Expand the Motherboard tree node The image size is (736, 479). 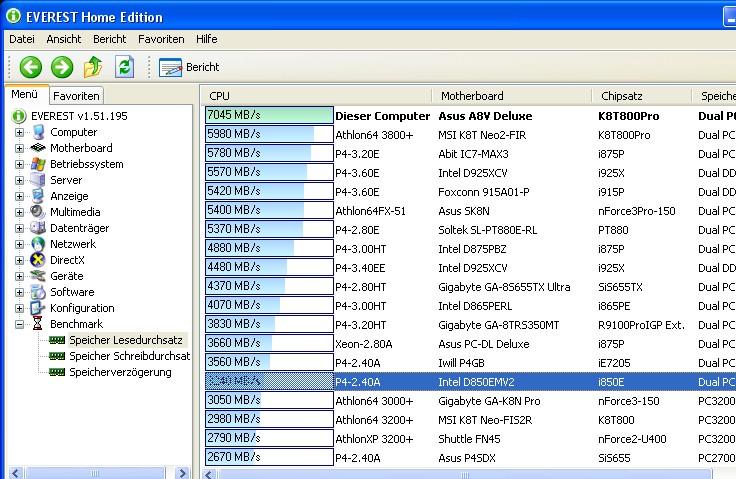coord(19,148)
